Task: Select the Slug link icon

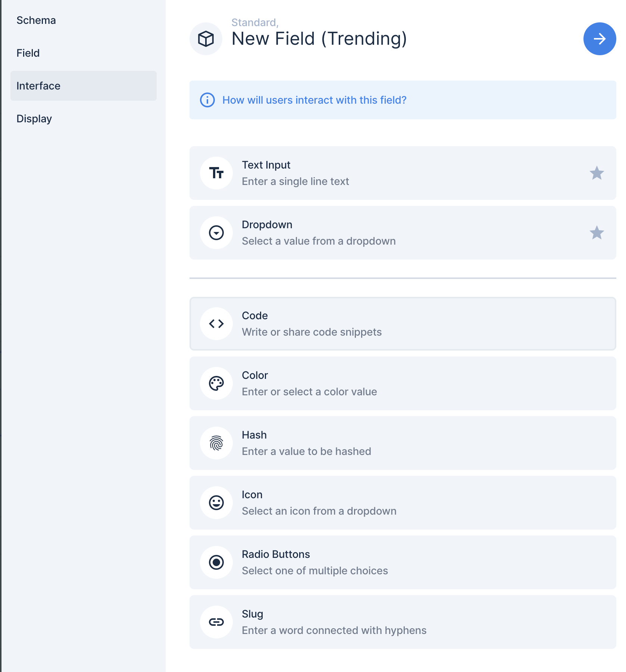Action: 216,622
